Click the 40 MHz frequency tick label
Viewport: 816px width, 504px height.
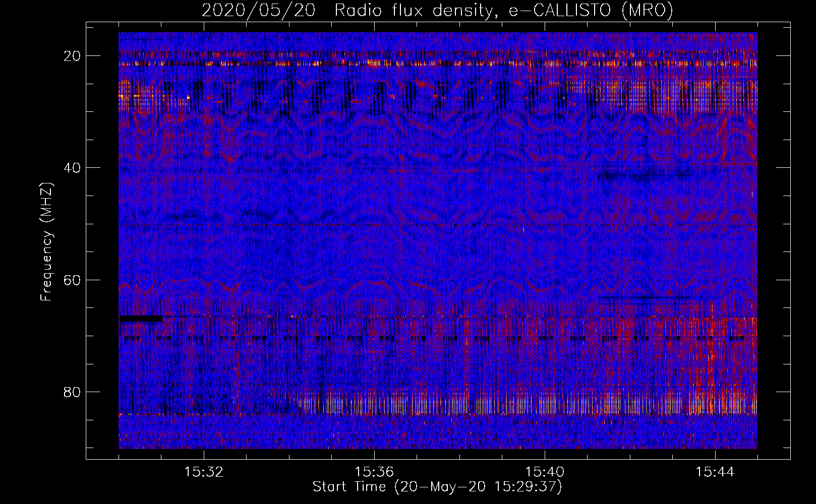(x=72, y=168)
